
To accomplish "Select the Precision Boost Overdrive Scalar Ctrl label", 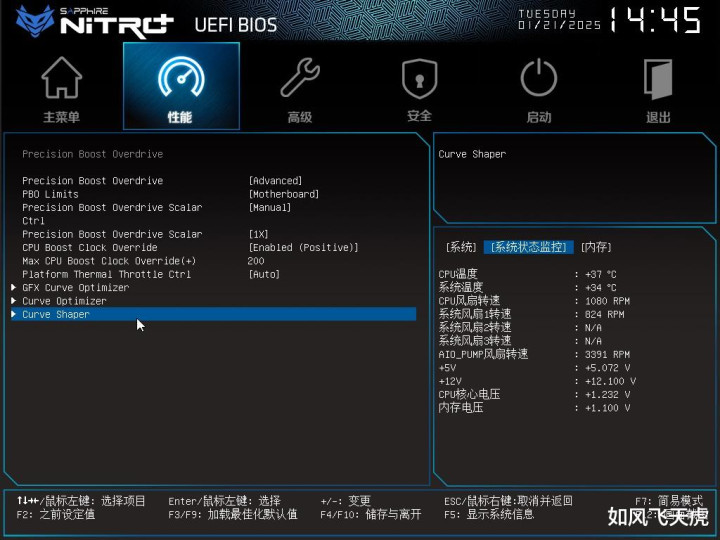I will pyautogui.click(x=112, y=214).
